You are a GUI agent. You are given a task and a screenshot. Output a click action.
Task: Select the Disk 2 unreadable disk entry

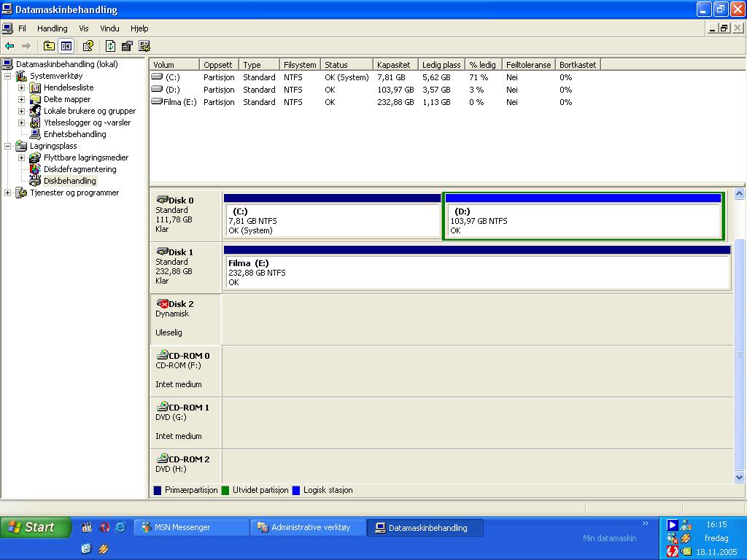tap(185, 319)
